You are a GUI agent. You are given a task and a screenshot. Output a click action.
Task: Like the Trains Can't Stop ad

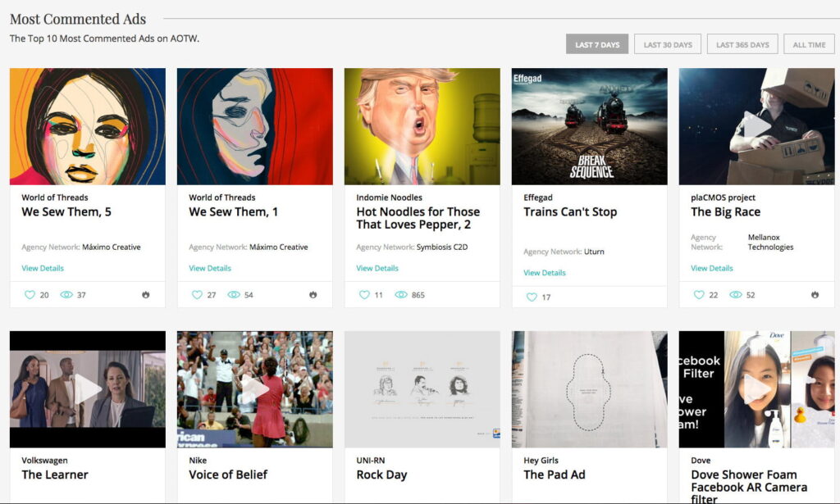[532, 297]
